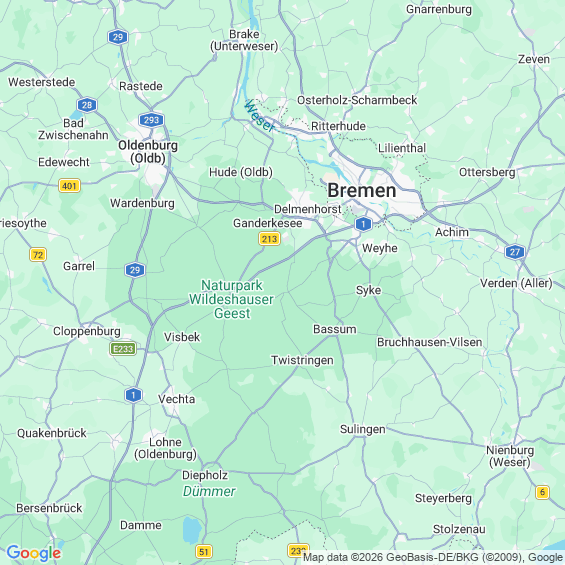Click the A1 shield next to Vechta

133,395
